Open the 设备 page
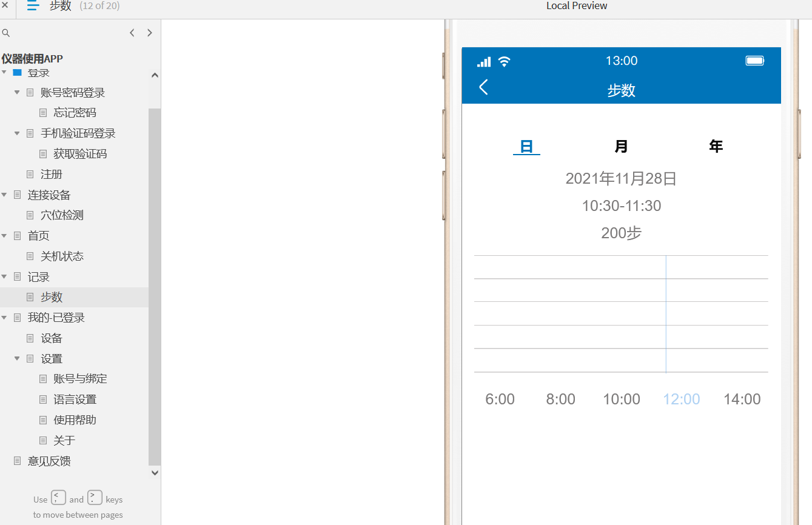Screen dimensions: 812x525 52,338
